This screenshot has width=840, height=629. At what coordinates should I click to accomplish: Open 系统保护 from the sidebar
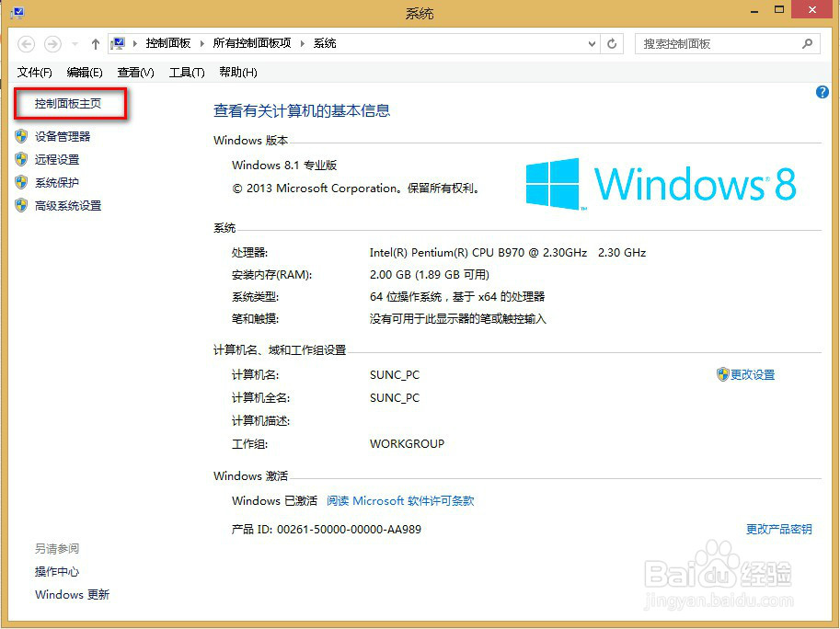click(55, 182)
